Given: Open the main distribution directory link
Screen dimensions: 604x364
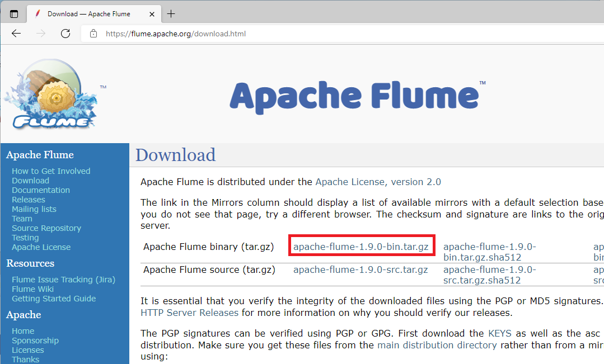Looking at the screenshot, I should pos(437,345).
